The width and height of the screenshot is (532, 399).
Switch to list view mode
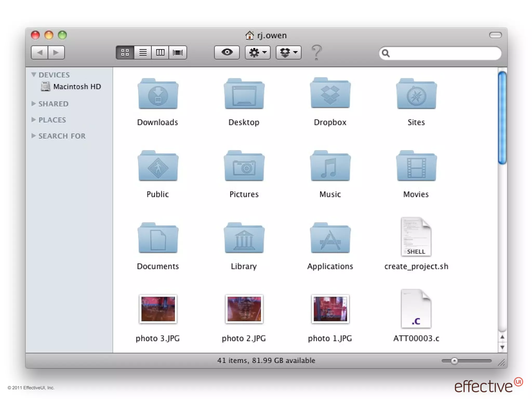click(143, 52)
